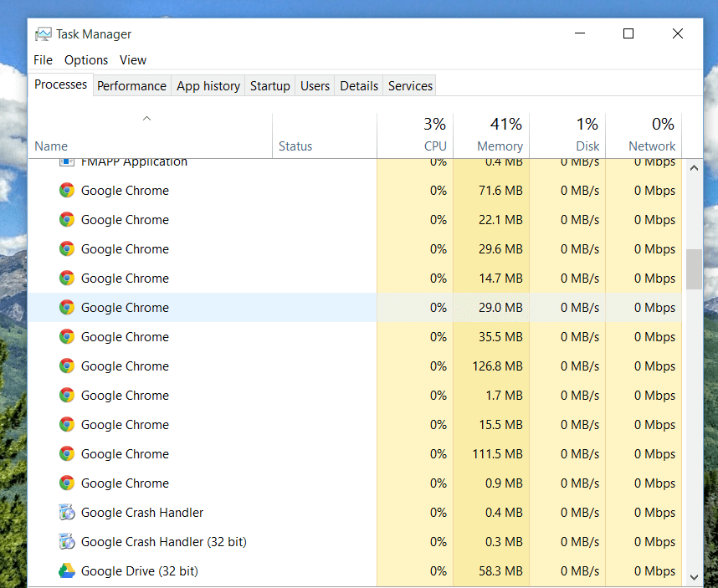
Task: Click the scrollbar up arrow in the process list
Action: (x=694, y=168)
